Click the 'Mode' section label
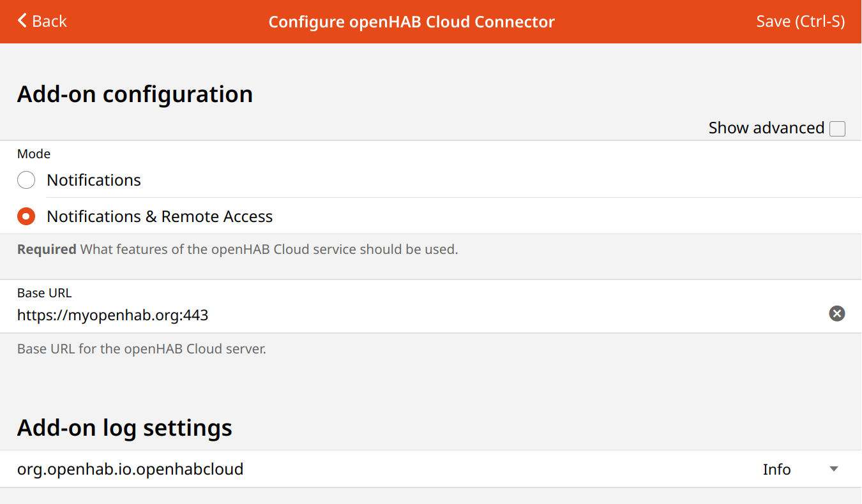 click(x=34, y=154)
